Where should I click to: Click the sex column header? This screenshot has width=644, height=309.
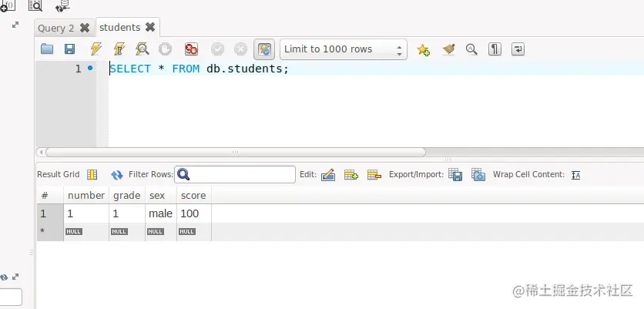(x=161, y=195)
